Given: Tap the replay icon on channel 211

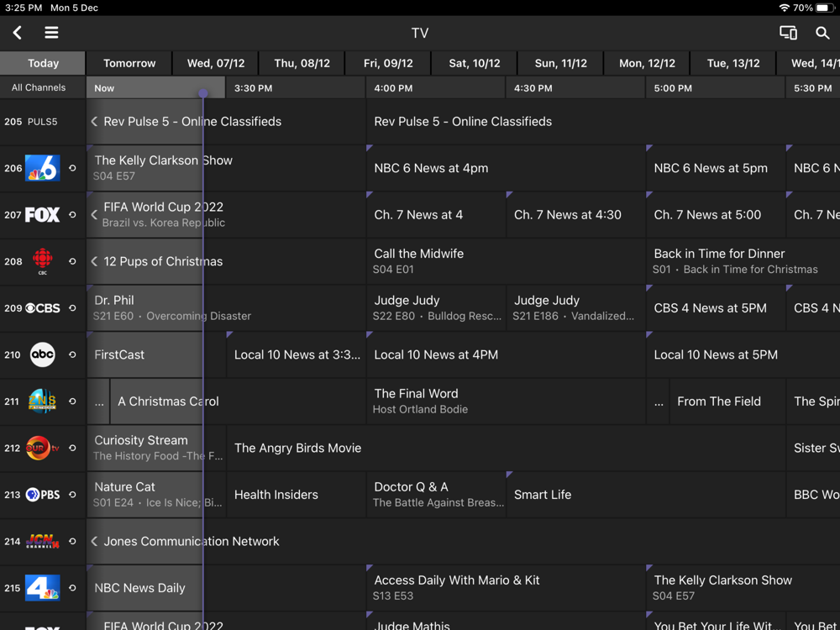Looking at the screenshot, I should coord(72,402).
